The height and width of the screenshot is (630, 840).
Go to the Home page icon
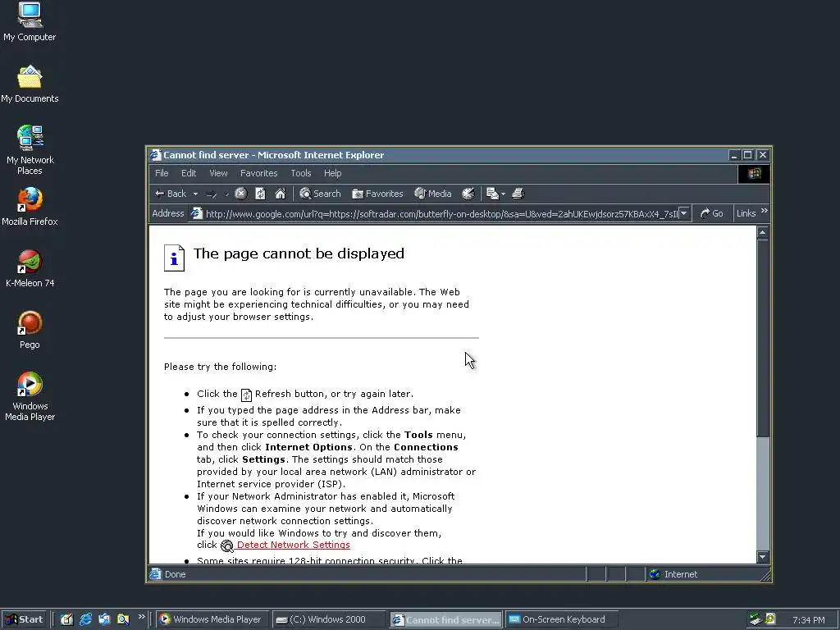pyautogui.click(x=281, y=194)
